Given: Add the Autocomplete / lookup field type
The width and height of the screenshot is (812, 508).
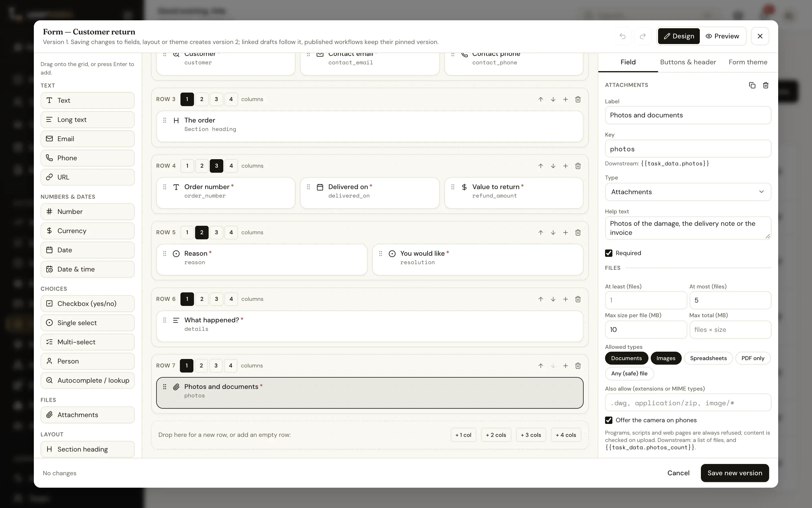Looking at the screenshot, I should coord(88,380).
